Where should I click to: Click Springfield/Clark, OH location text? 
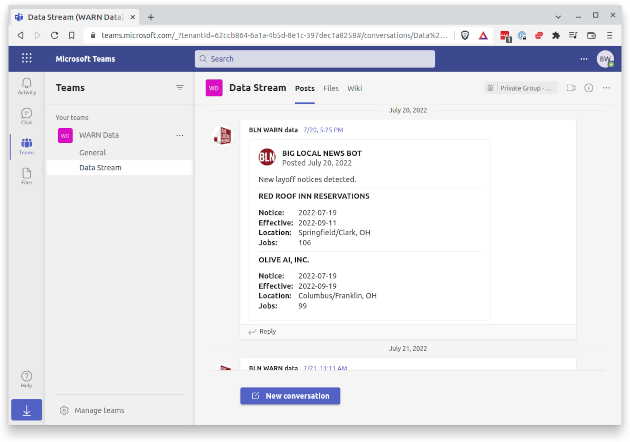[334, 232]
